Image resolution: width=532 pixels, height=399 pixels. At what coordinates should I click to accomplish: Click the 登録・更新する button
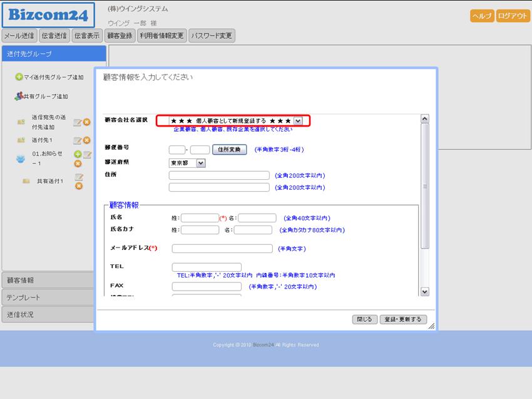403,319
